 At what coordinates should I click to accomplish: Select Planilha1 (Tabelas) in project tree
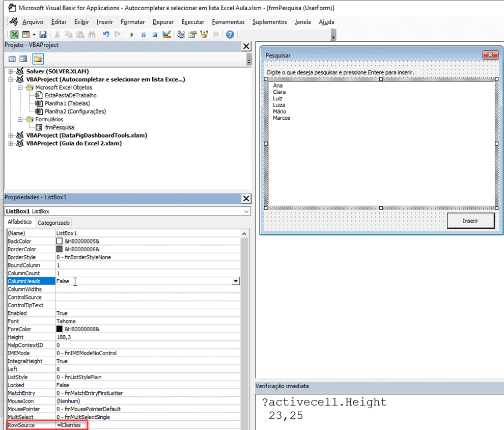(67, 103)
